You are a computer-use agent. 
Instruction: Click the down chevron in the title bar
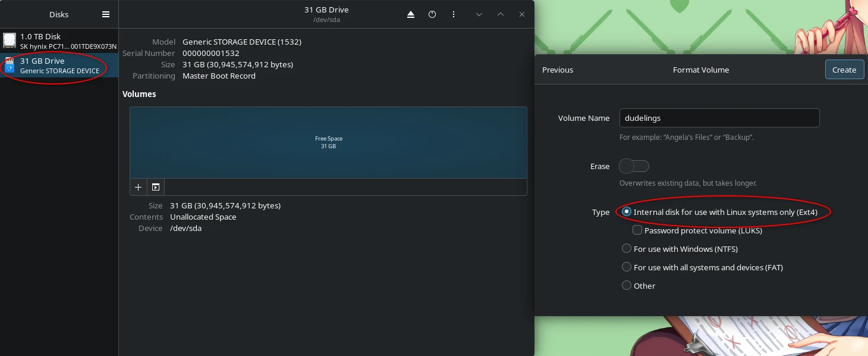coord(479,14)
